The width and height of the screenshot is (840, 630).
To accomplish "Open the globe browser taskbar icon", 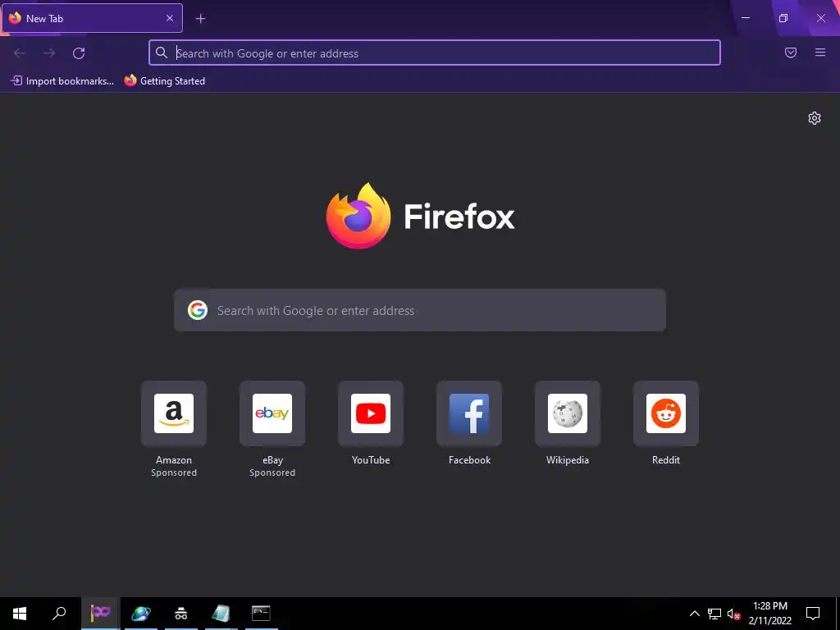I will (x=140, y=614).
